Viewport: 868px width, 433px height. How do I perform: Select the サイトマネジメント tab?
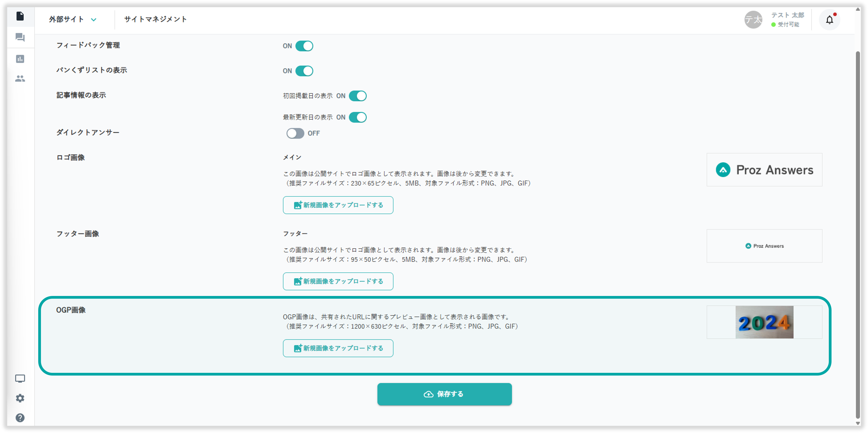155,20
